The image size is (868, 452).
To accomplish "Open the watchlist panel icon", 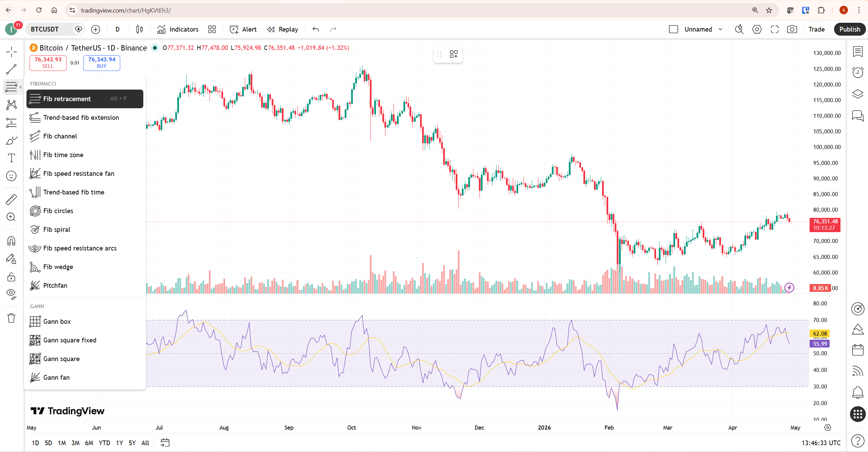I will click(x=858, y=52).
